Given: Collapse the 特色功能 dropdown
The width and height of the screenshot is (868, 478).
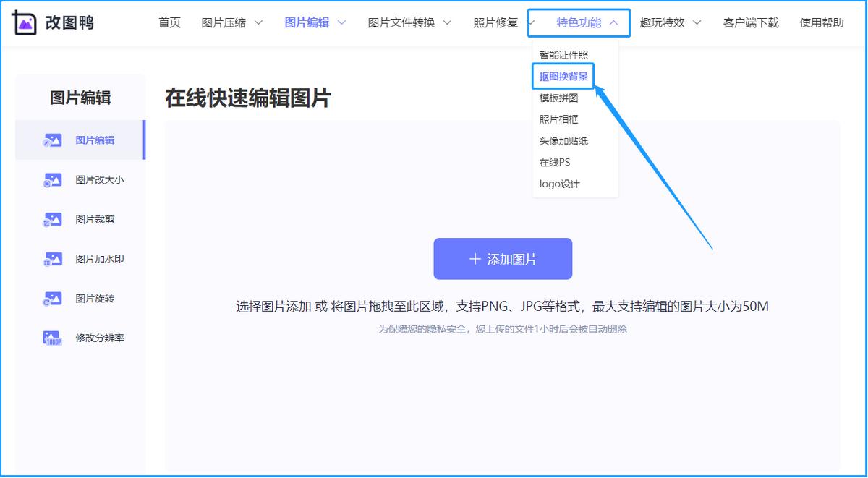Looking at the screenshot, I should point(579,22).
